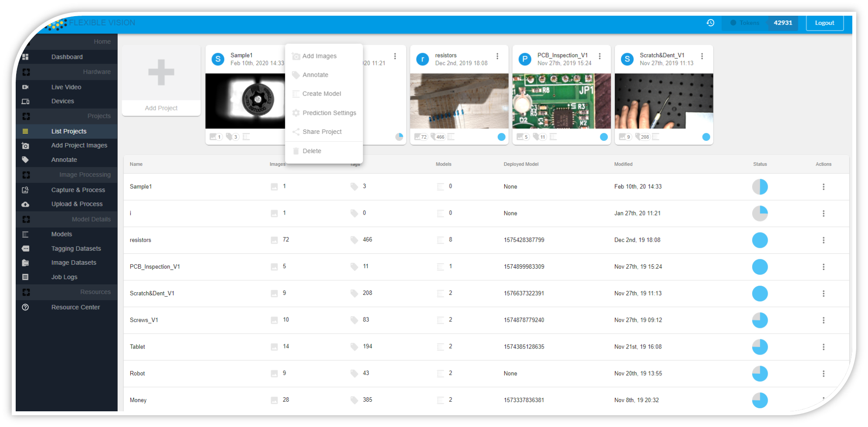Open actions menu for Sample1 row

824,187
